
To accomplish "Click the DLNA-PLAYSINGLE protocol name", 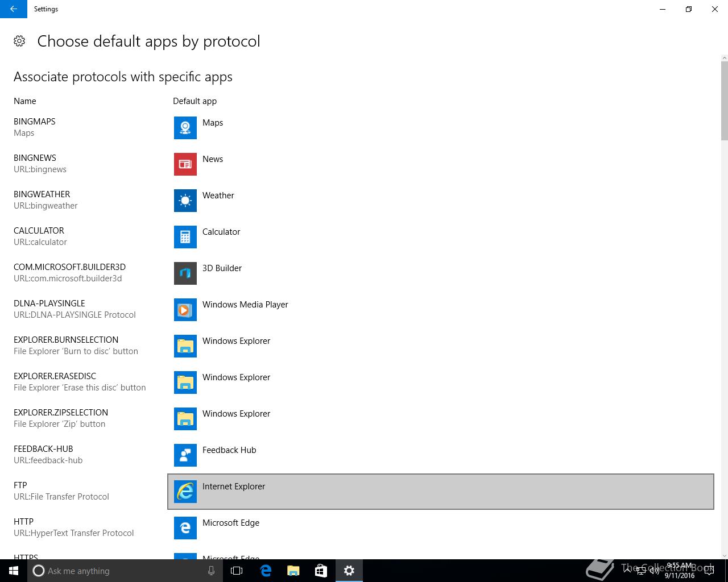I will [49, 304].
